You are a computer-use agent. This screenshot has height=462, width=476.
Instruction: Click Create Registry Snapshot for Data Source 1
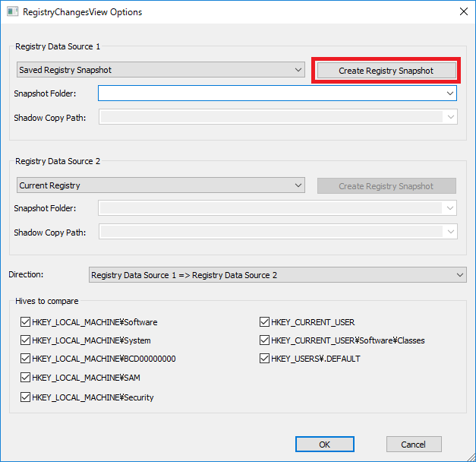[x=386, y=71]
